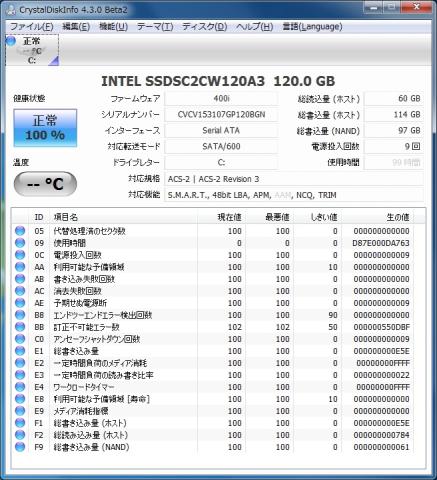The height and width of the screenshot is (480, 437).
Task: Click the status icon for row E3
Action: (x=20, y=375)
